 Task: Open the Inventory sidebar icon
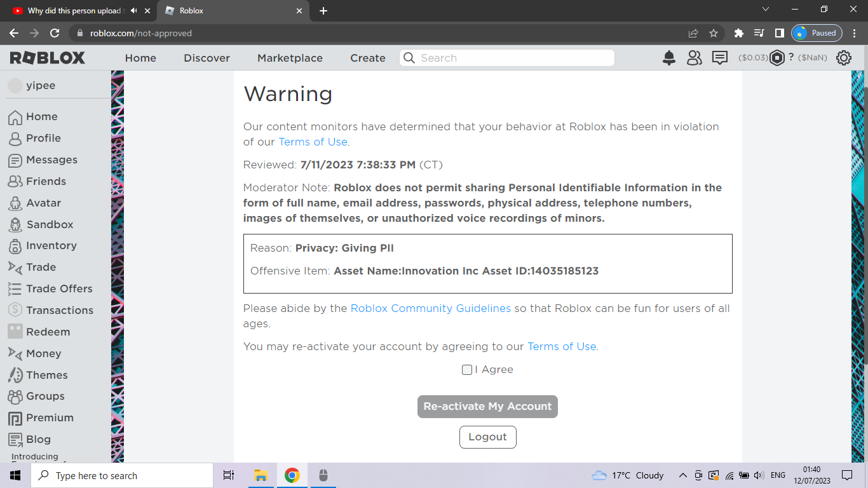[15, 246]
